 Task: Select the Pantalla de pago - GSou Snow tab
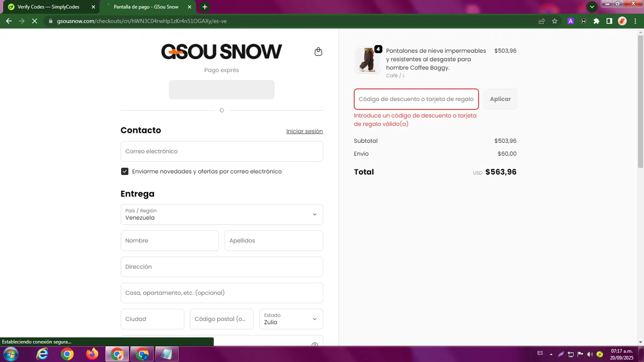pos(146,7)
